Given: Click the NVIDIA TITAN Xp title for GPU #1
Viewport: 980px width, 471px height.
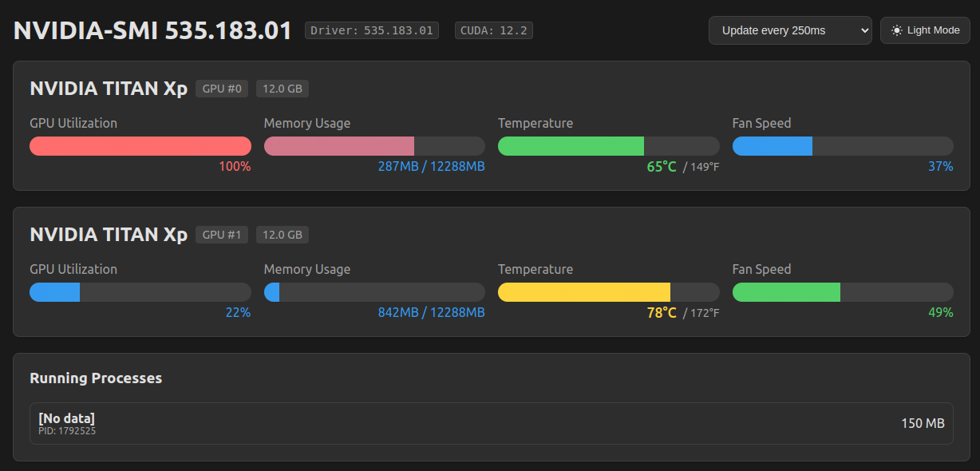Looking at the screenshot, I should 109,235.
